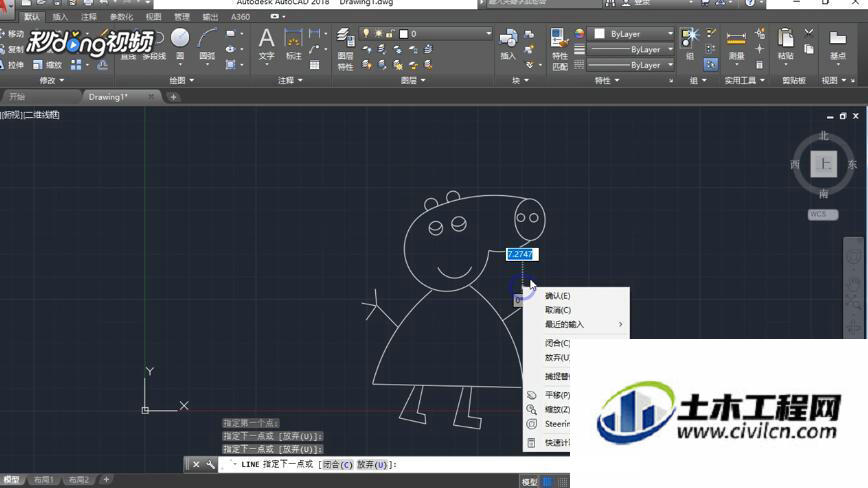
Task: Toggle group selection highlighted button
Action: click(711, 65)
